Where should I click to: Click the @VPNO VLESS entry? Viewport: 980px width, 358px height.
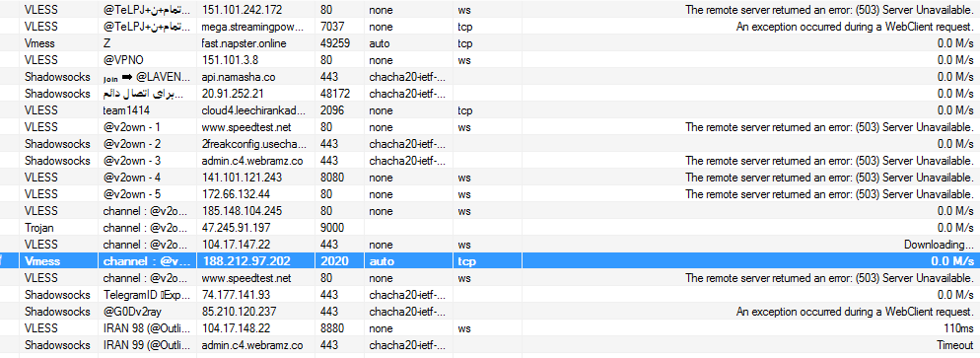pos(490,60)
